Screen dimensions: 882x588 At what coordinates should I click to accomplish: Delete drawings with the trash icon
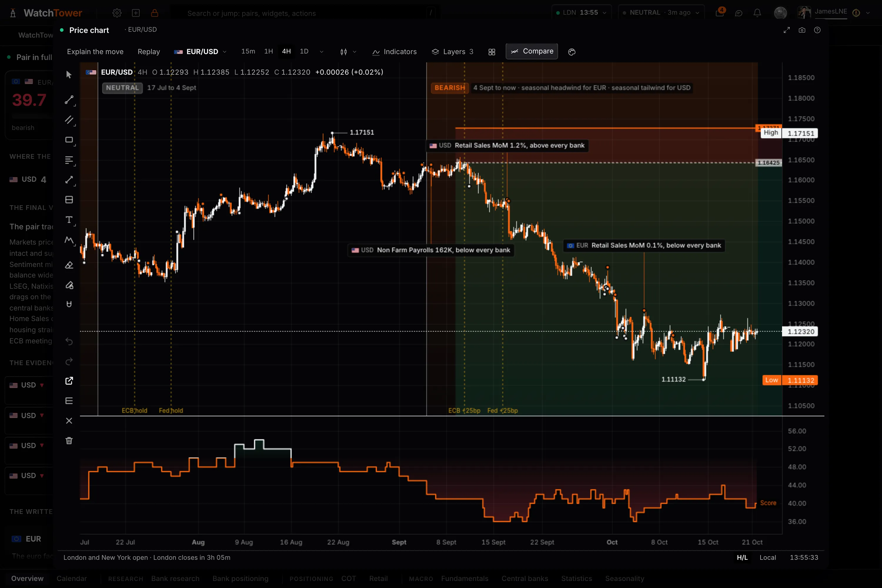pyautogui.click(x=69, y=441)
